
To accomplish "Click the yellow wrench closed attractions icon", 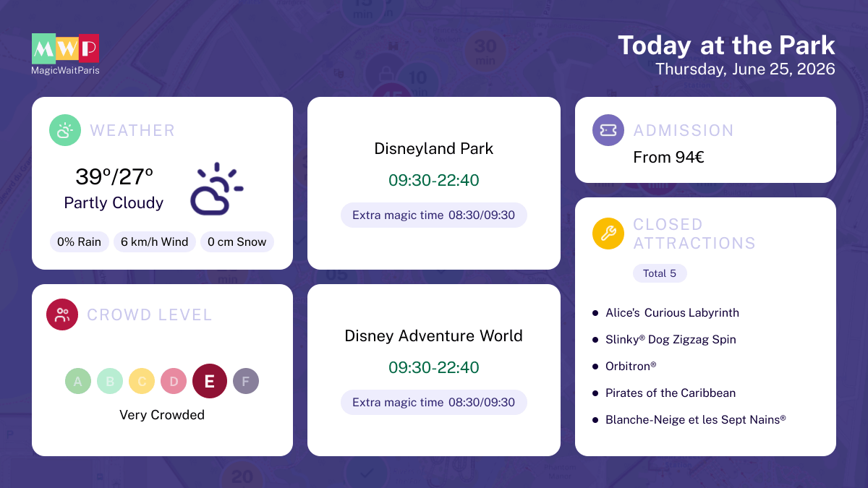I will click(x=608, y=234).
